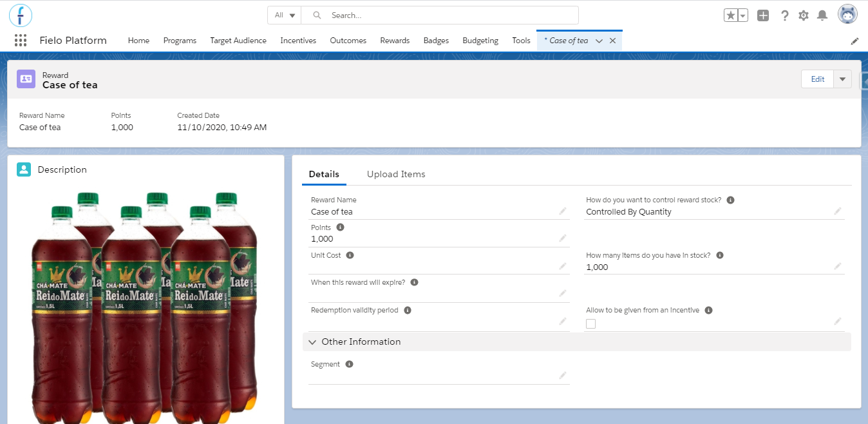Edit items in stock pencil icon
Image resolution: width=868 pixels, height=424 pixels.
pos(838,265)
